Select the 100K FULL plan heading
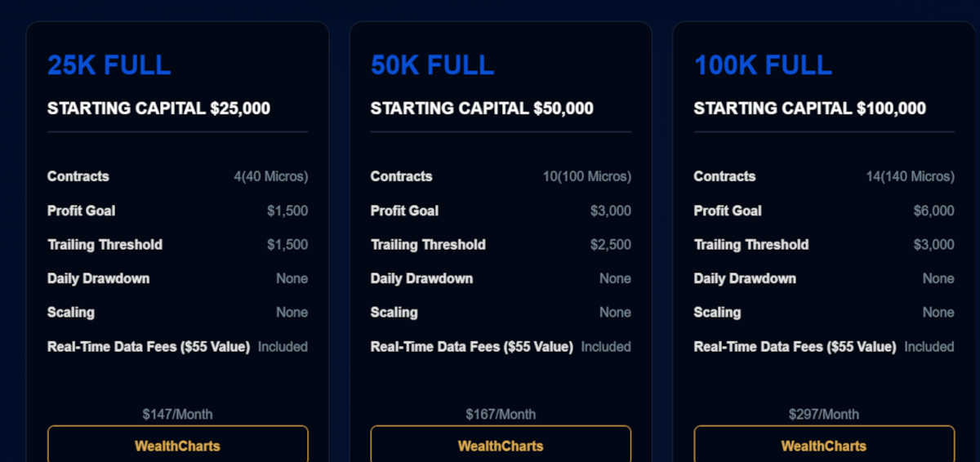The width and height of the screenshot is (980, 462). (x=763, y=65)
